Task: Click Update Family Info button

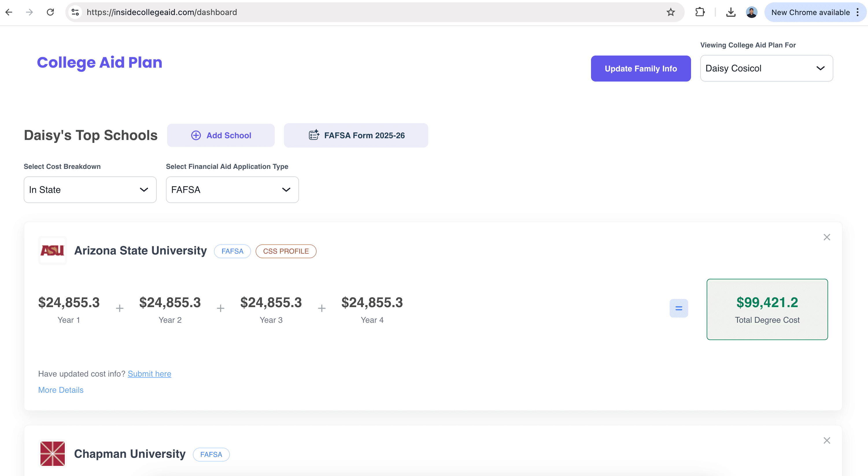Action: 640,69
